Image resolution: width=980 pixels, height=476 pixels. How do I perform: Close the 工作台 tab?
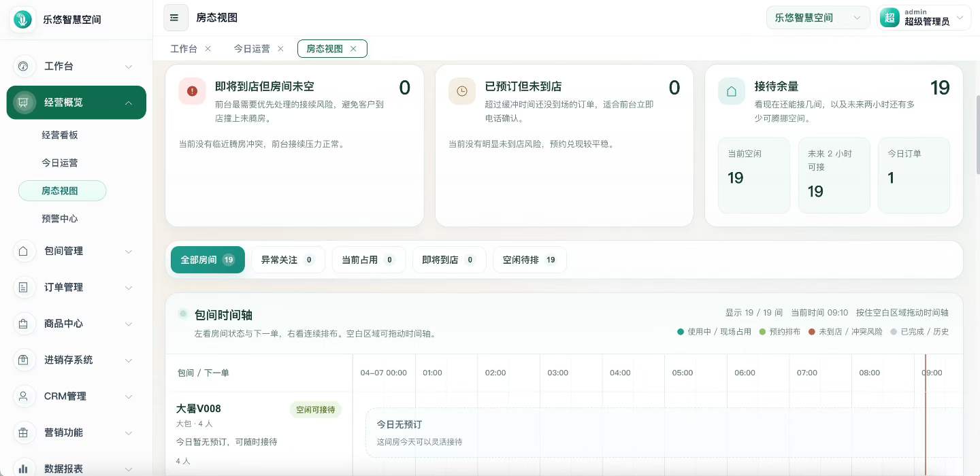tap(208, 49)
